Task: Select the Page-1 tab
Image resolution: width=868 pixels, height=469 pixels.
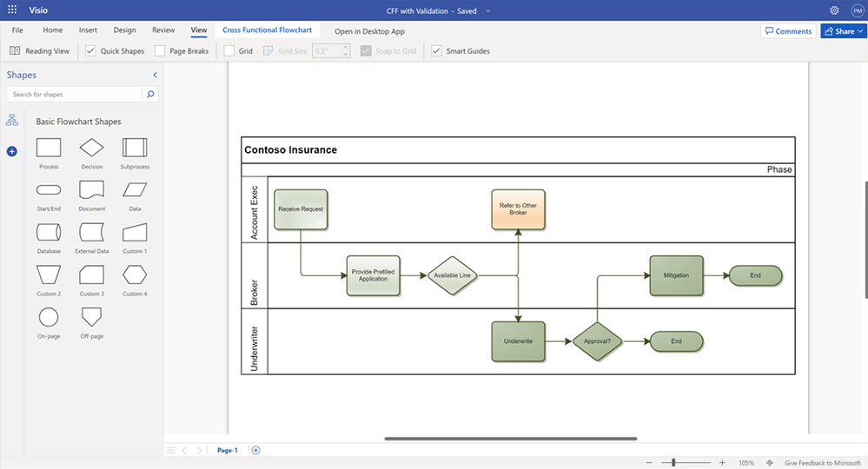Action: 227,450
